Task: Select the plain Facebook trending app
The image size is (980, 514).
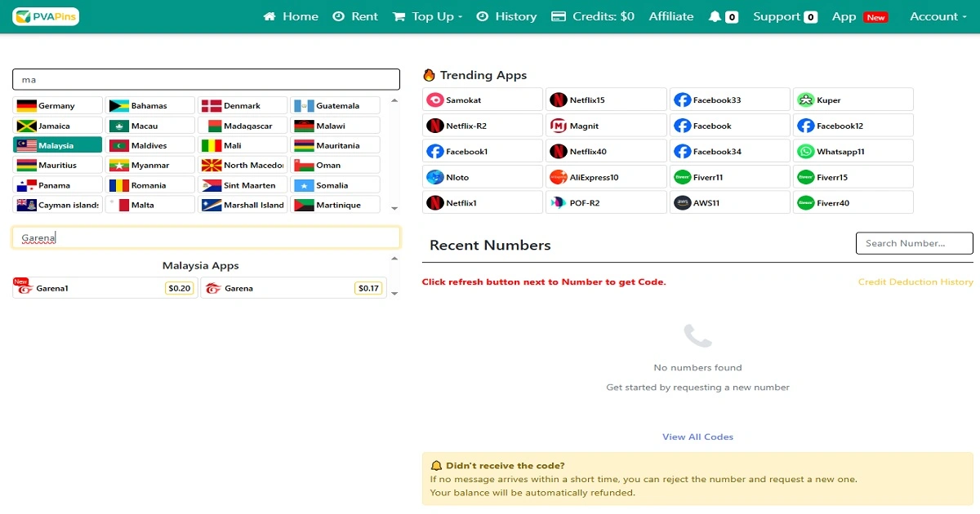Action: tap(730, 126)
